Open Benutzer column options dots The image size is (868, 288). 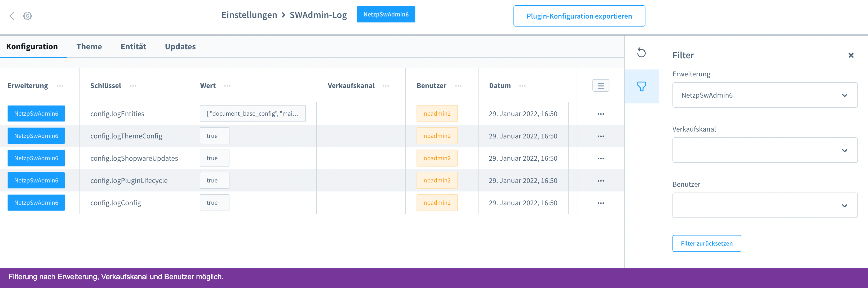click(x=458, y=86)
